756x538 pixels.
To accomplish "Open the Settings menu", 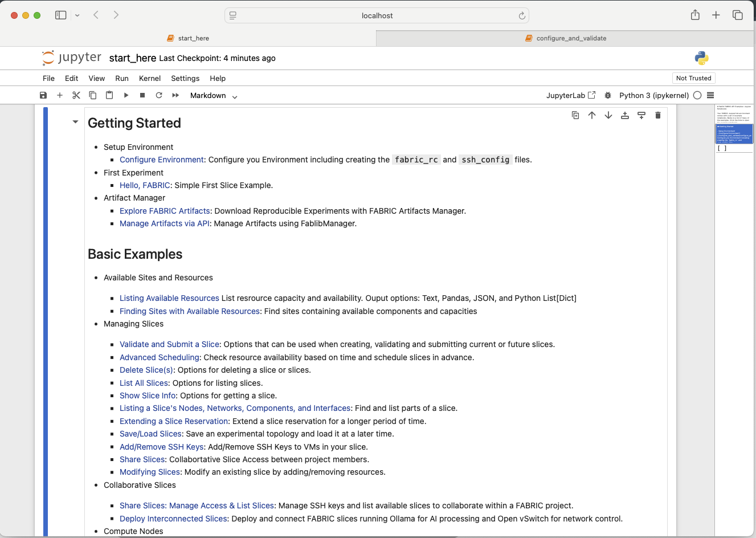I will point(185,78).
